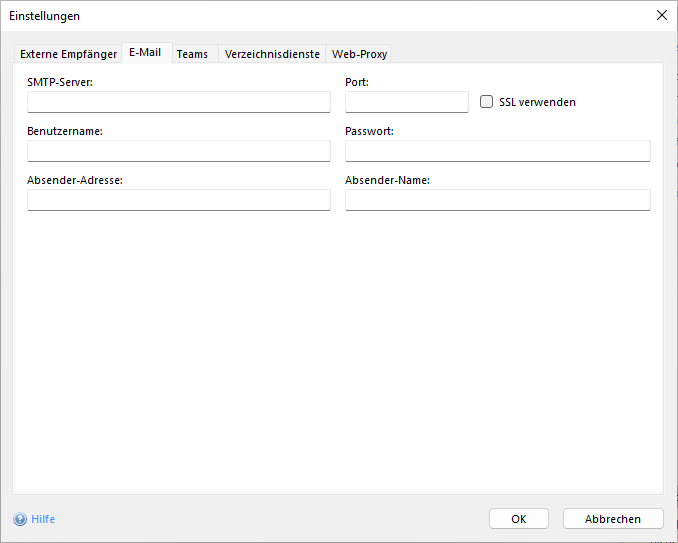Open the Hilfe link text
Viewport: 678px width, 543px height.
pyautogui.click(x=43, y=519)
